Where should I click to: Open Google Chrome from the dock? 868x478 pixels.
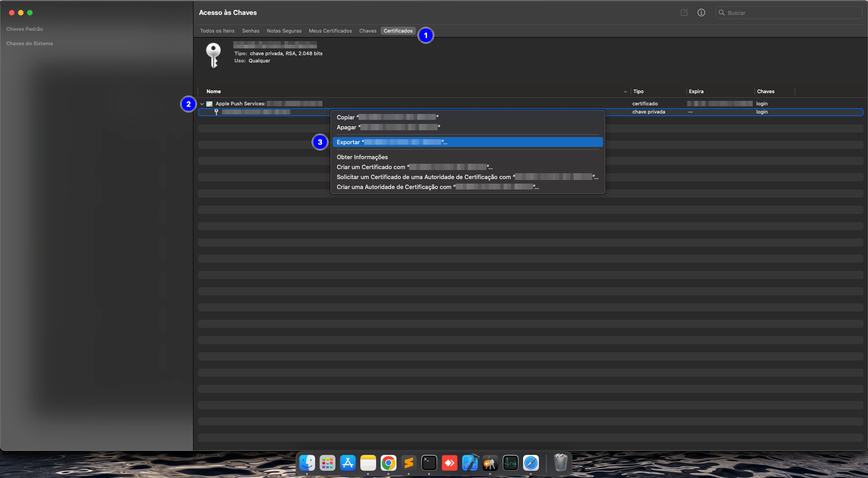tap(388, 463)
